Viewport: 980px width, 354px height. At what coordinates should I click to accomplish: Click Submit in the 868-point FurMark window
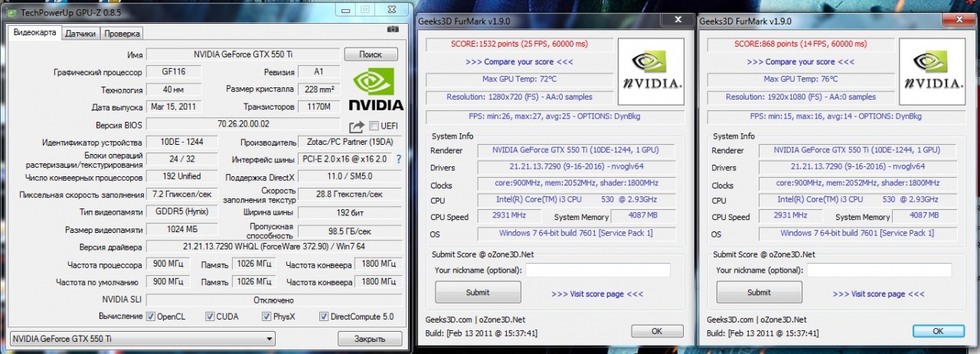pos(759,292)
